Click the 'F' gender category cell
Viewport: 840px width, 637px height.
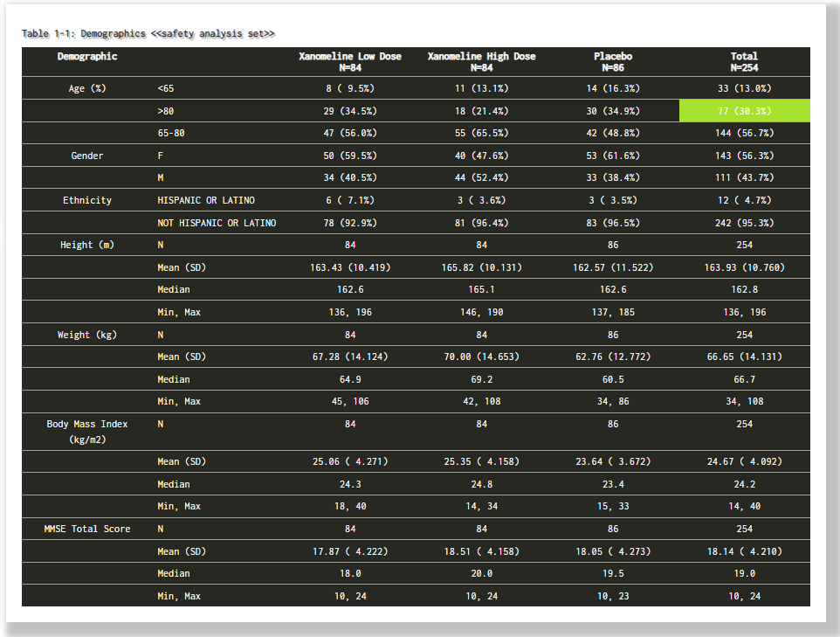pyautogui.click(x=160, y=156)
